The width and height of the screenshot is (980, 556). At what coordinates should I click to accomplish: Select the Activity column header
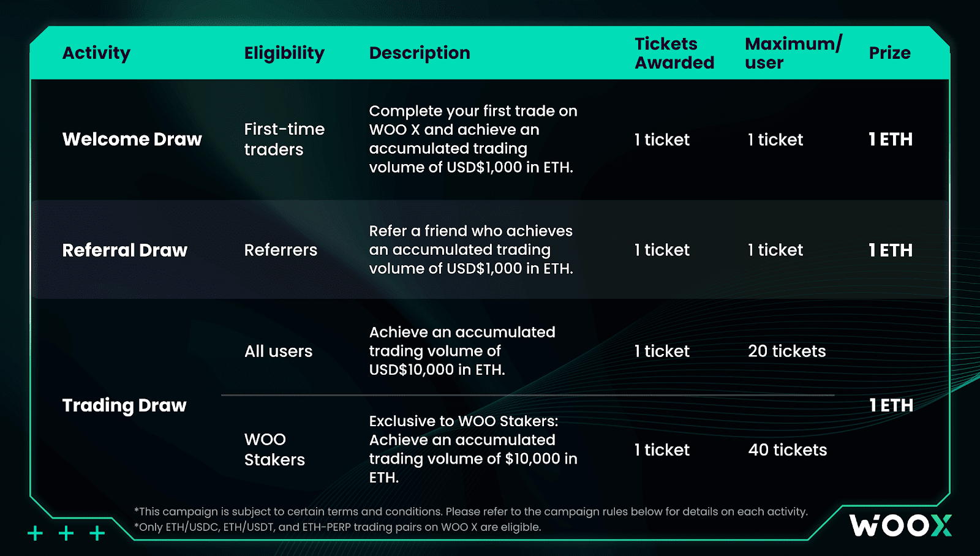[x=96, y=53]
